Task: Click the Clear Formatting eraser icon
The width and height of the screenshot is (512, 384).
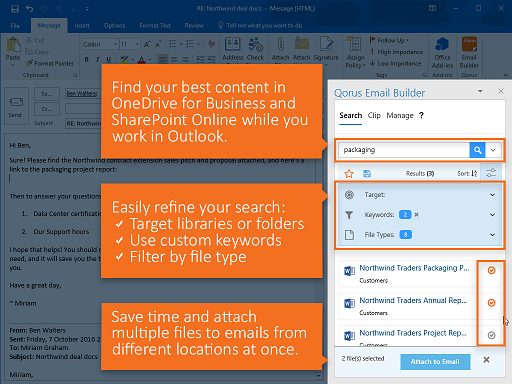Action: (211, 44)
